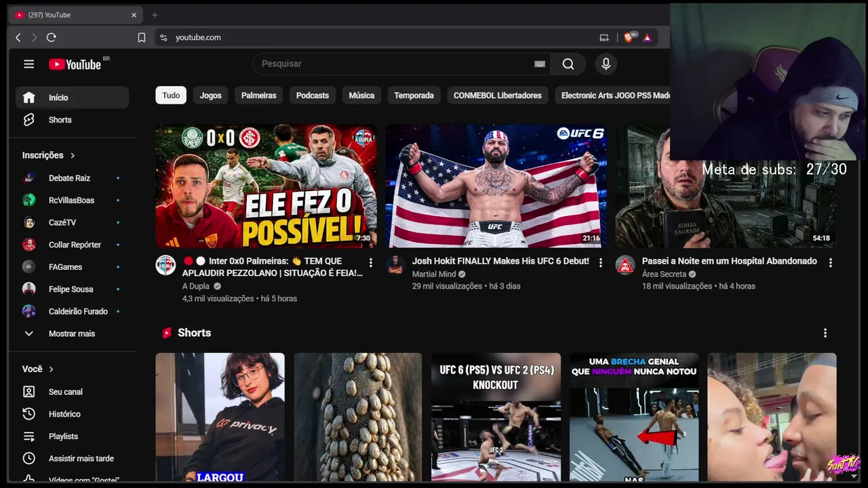
Task: View site information icon beside youtube.com
Action: click(x=163, y=37)
